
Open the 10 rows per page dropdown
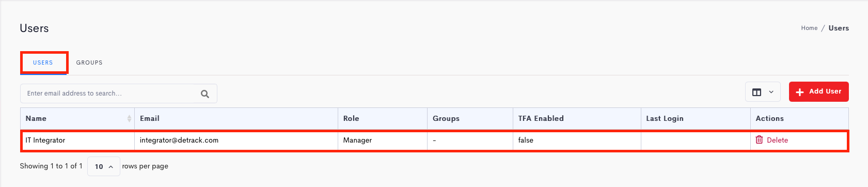104,166
